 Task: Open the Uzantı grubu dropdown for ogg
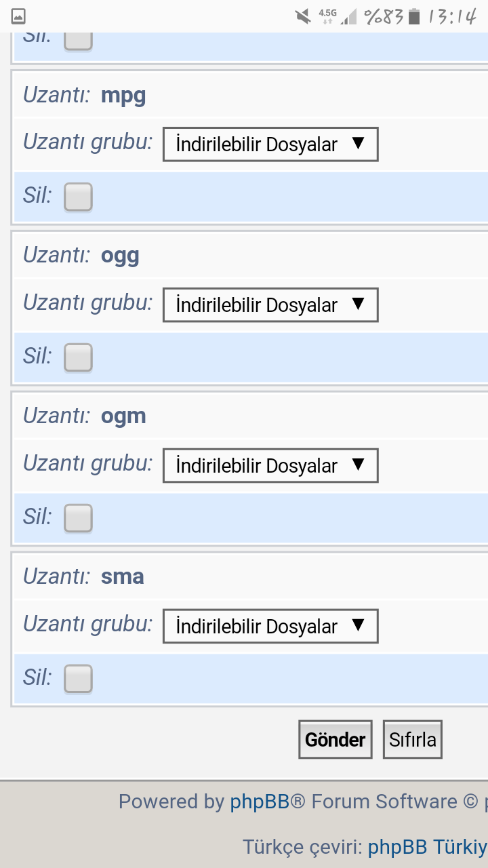[270, 305]
